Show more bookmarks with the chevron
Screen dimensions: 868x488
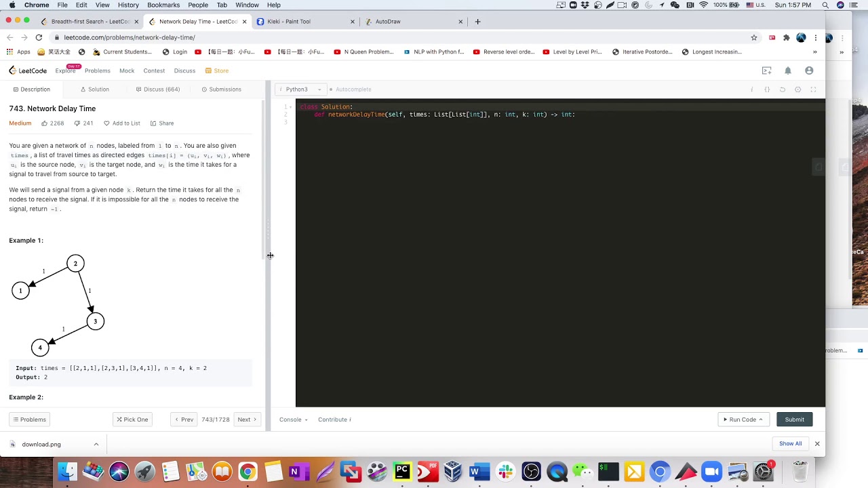click(814, 52)
